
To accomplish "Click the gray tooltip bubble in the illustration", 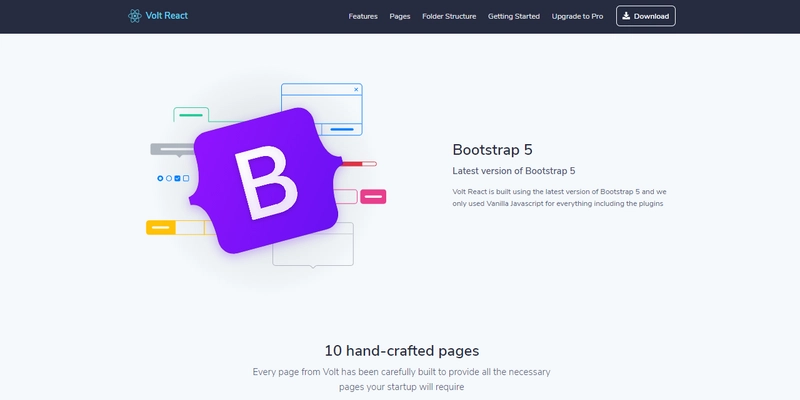I will click(x=173, y=150).
